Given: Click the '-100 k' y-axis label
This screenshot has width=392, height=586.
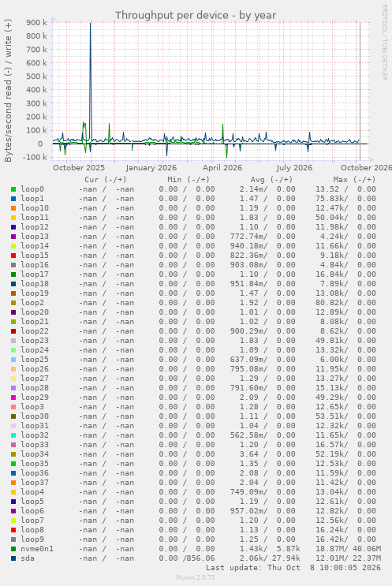Looking at the screenshot, I should pyautogui.click(x=35, y=157).
